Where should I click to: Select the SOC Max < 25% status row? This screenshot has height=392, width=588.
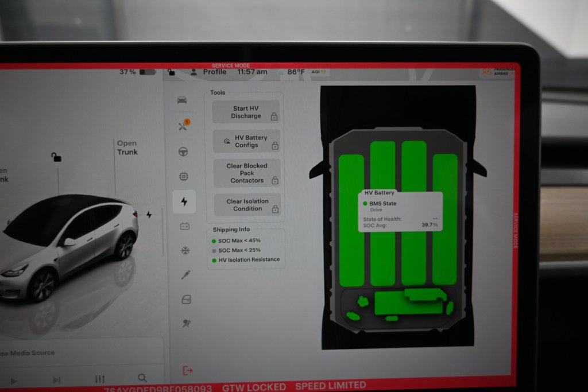[236, 250]
